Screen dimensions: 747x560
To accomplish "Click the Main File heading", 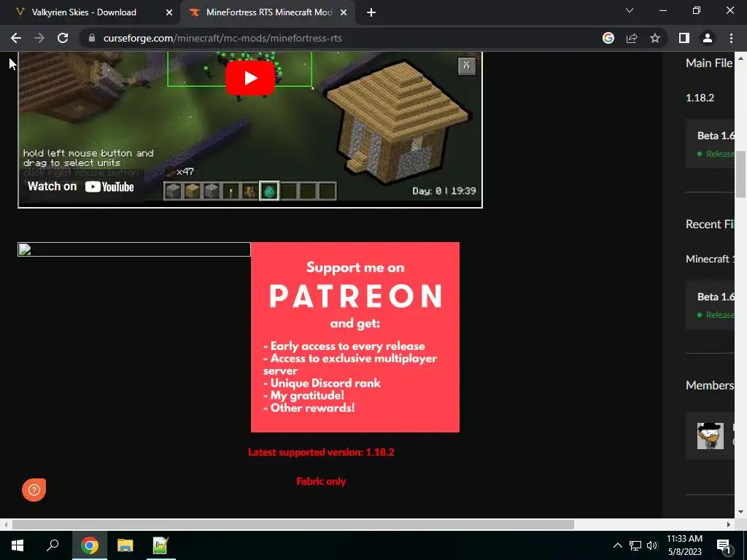I will coord(709,63).
